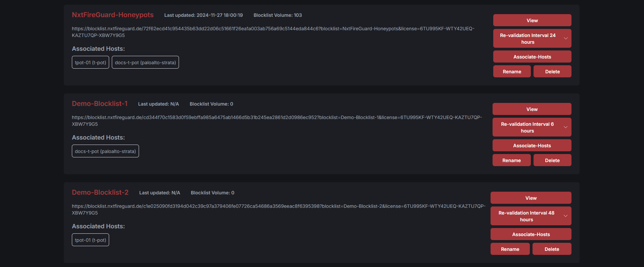Rename the Demo-Blocklist-2 blocklist
Screen dimensions: 644x267
click(510, 249)
